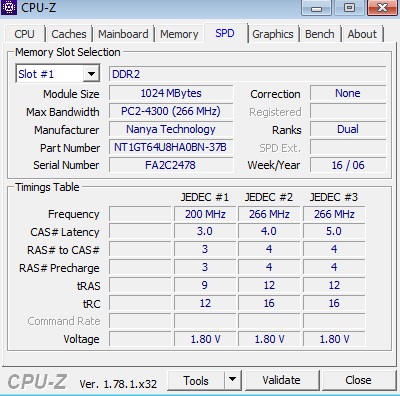Screen dimensions: 400x396
Task: Click the Frequency row label
Action: point(74,214)
